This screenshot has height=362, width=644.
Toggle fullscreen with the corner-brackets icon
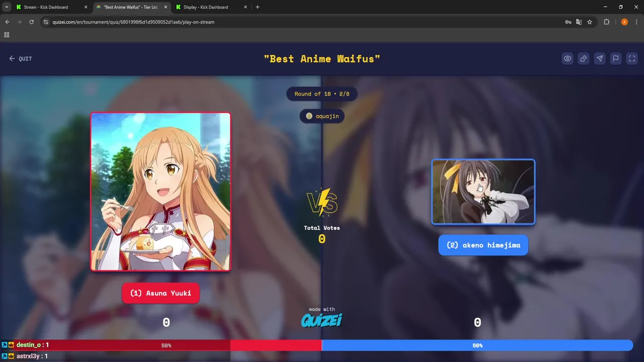click(632, 59)
